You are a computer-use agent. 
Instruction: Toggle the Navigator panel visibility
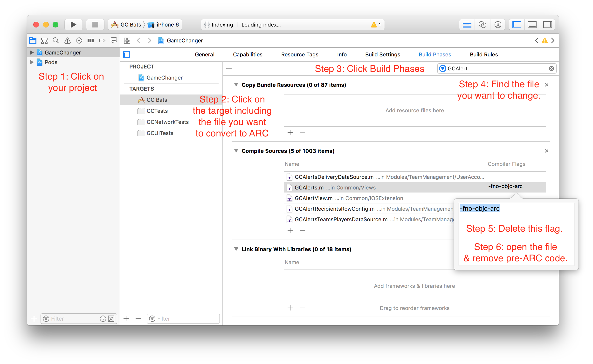(x=517, y=25)
